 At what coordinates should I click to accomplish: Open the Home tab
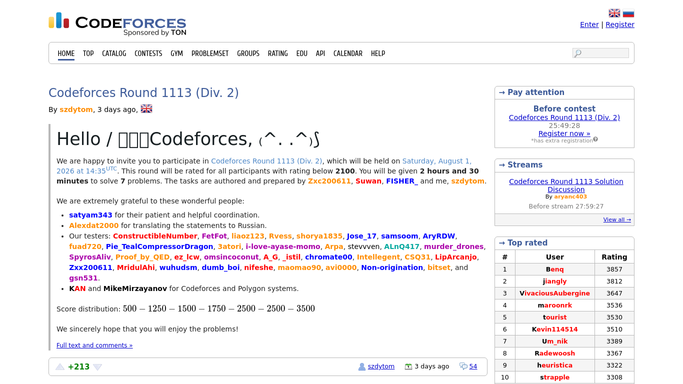pos(66,53)
